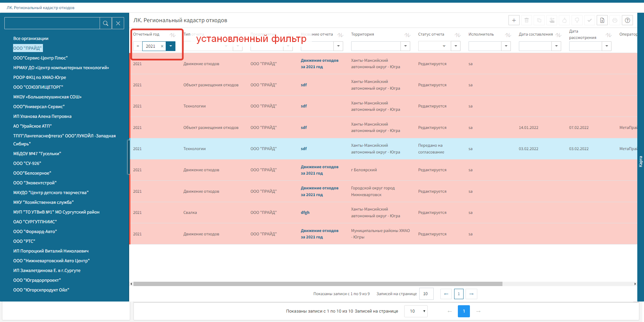644x322 pixels.
Task: Select Все организации in sidebar
Action: (x=31, y=39)
